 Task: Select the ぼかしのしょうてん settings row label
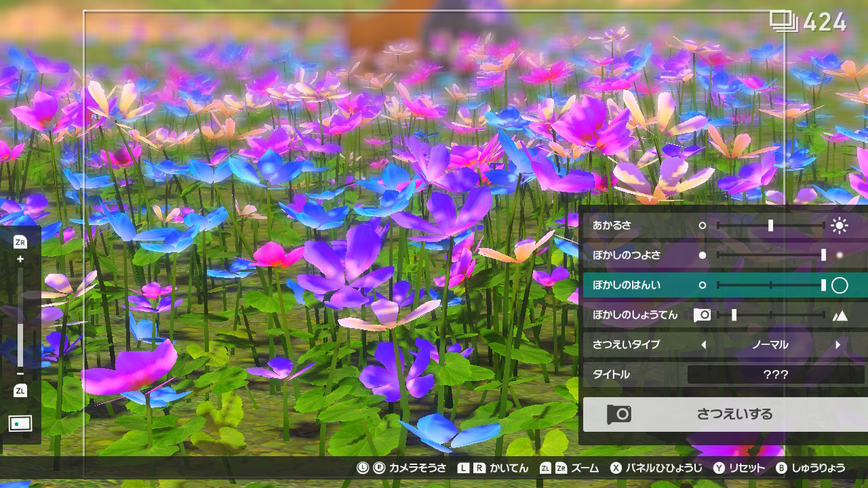coord(635,315)
